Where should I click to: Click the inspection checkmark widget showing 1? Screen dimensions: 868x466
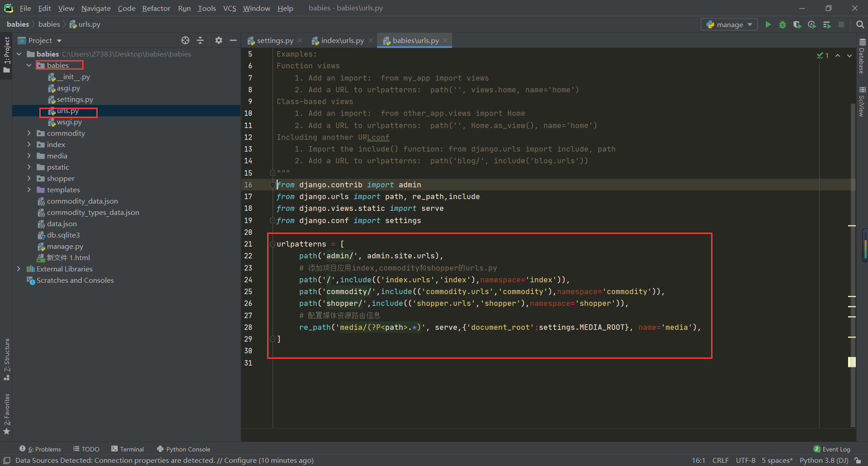822,55
